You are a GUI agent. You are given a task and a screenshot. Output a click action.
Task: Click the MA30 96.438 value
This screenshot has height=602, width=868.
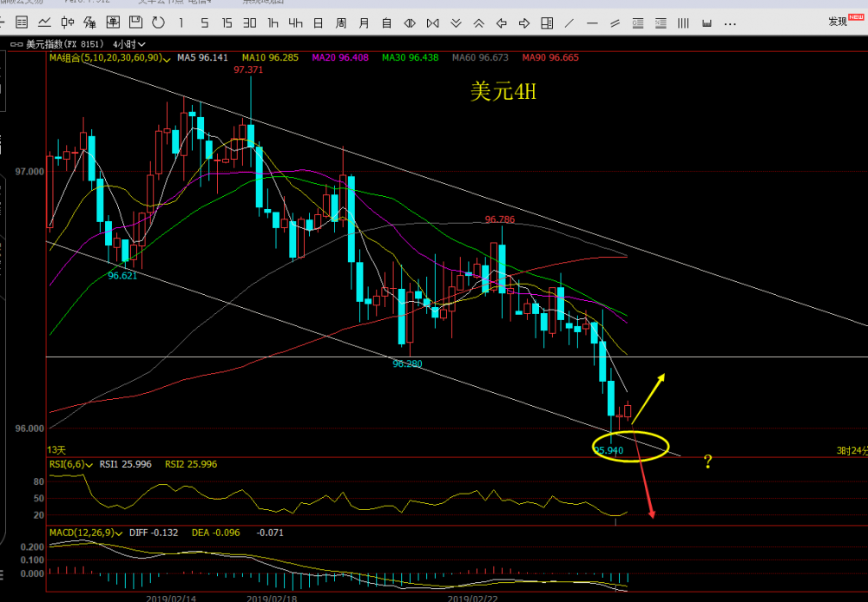coord(411,57)
